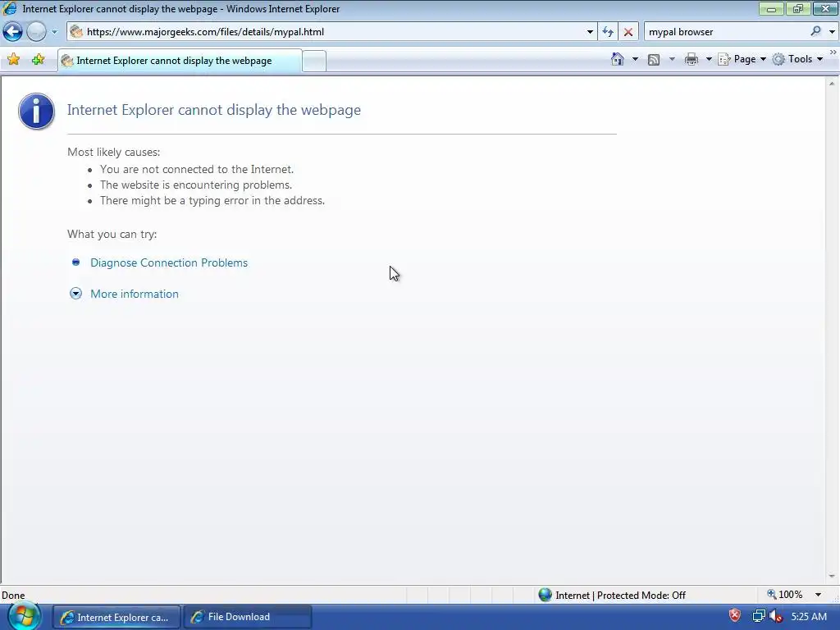Expand the Feeds dropdown arrow
Screen dimensions: 840x630
pyautogui.click(x=672, y=59)
